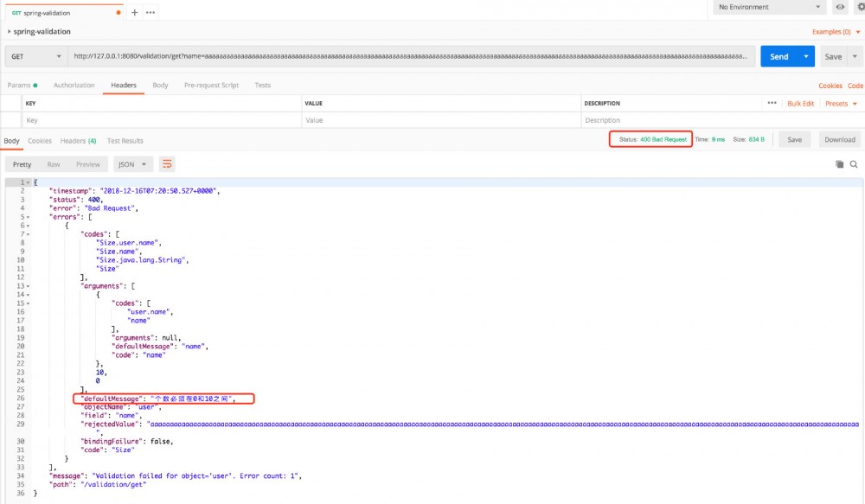Open Code snippet link
This screenshot has height=504, width=865.
coord(855,86)
